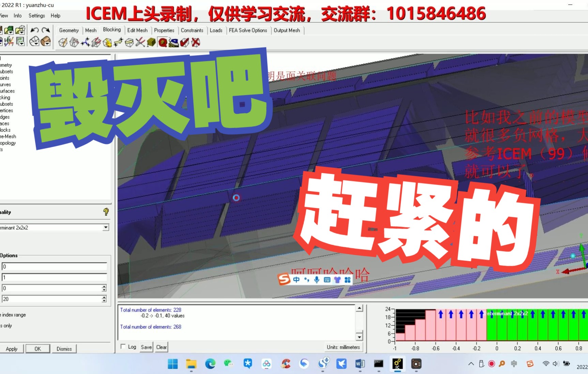588x374 pixels.
Task: Click stepper arrows beside the 20 field
Action: (104, 299)
